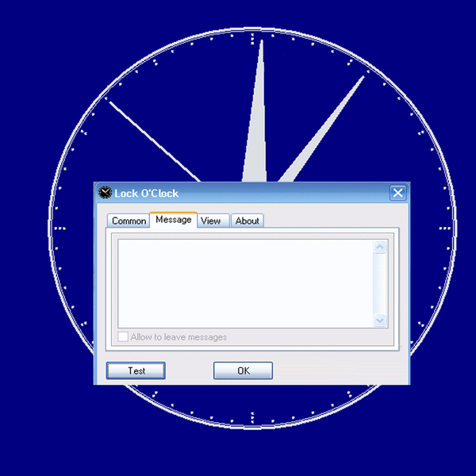Viewport: 476px width, 476px height.
Task: Click the message box scroll down arrow
Action: pos(380,320)
